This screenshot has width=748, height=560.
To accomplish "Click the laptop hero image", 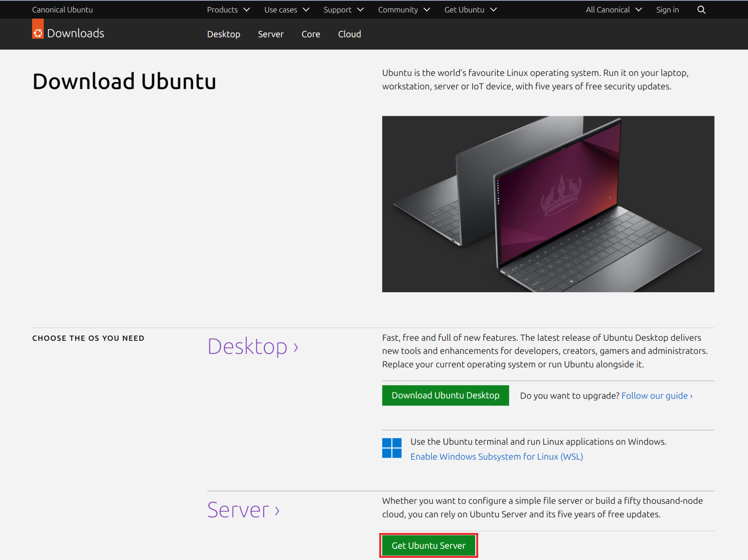I will (548, 204).
